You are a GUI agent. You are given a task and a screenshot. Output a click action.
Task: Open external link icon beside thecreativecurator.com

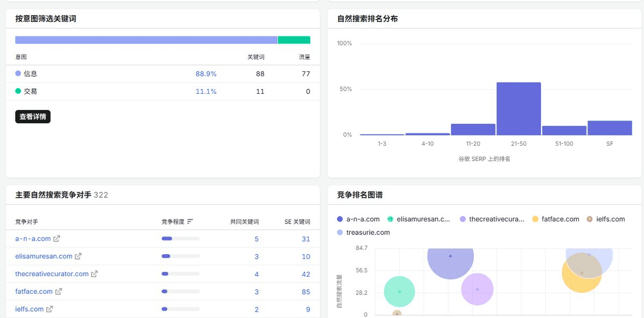tap(94, 273)
